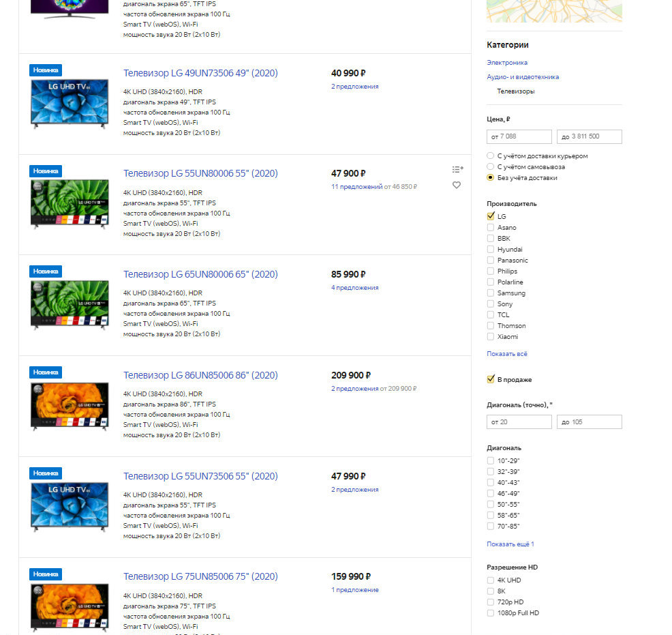
Task: Select "С учётом доставки курьером" radio option
Action: [491, 156]
